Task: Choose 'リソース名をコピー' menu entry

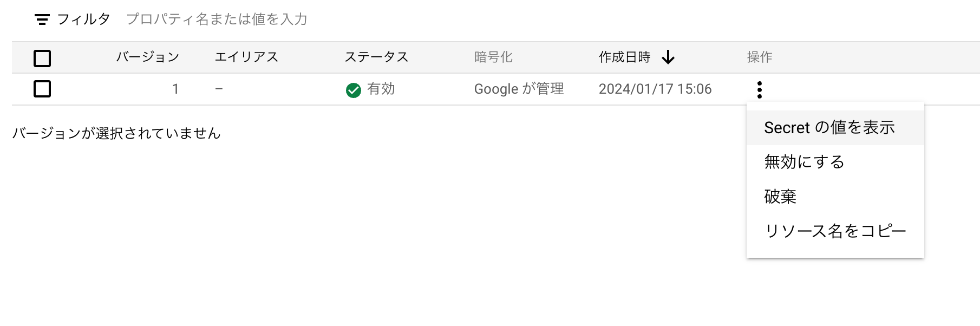Action: pos(834,231)
